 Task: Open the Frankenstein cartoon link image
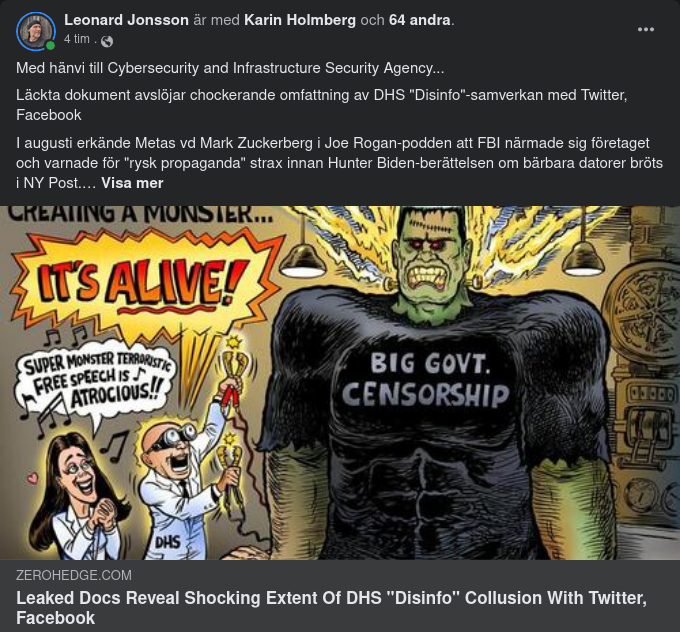tap(340, 383)
